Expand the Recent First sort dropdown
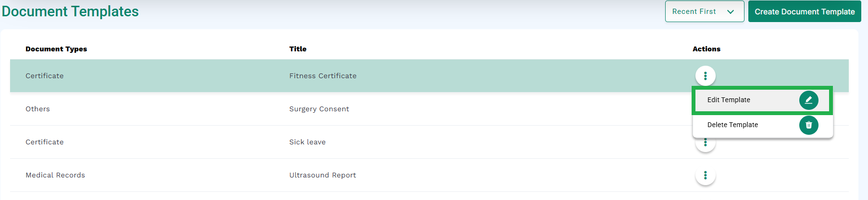This screenshot has height=200, width=868. coord(704,12)
